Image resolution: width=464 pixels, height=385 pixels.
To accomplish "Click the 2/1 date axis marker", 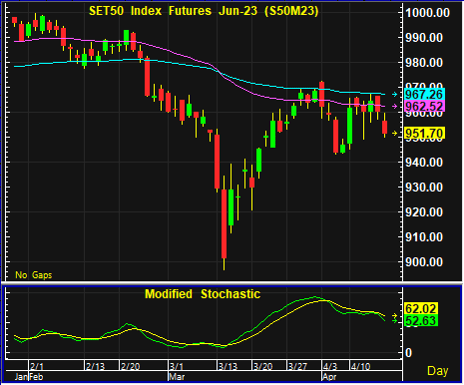I will tap(37, 366).
